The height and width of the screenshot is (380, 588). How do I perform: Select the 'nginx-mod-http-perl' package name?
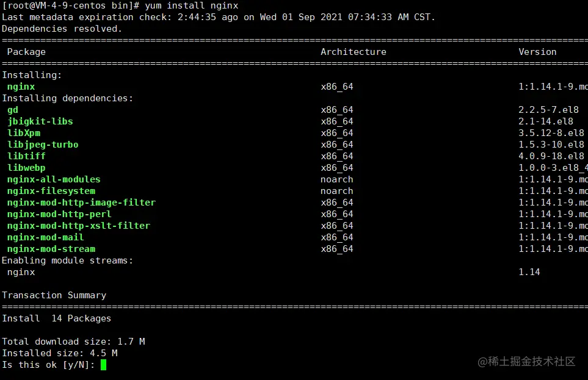59,214
